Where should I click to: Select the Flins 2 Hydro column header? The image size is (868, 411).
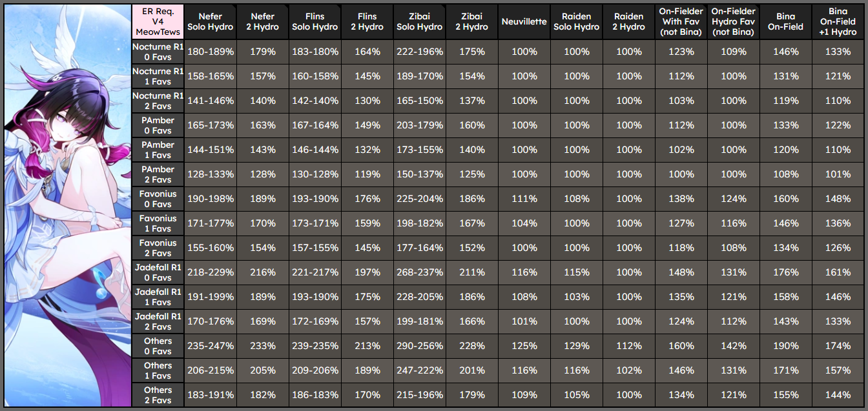coord(367,22)
